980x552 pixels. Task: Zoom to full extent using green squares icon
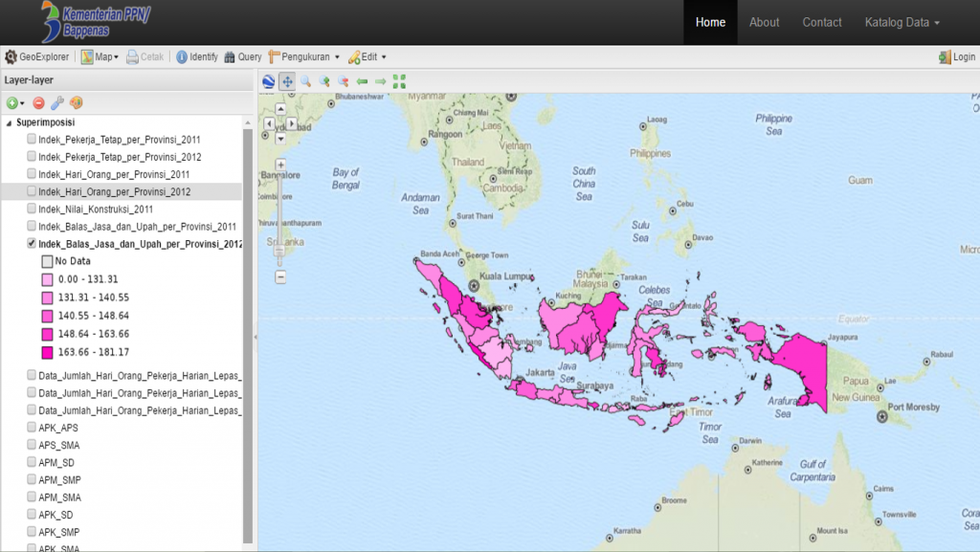[x=400, y=81]
